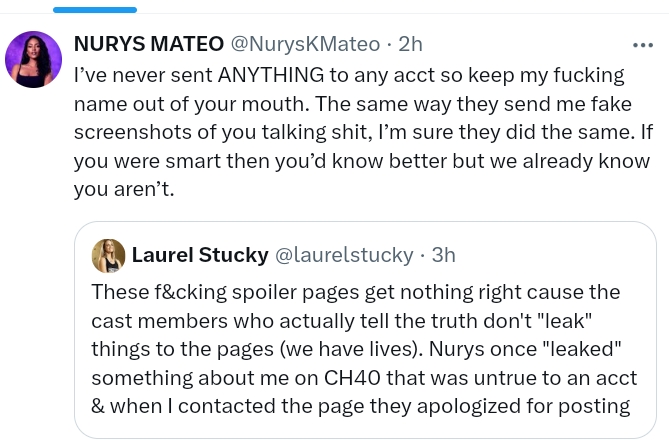The height and width of the screenshot is (440, 669).
Task: Open Laurel Stucky's profile avatar
Action: 108,256
